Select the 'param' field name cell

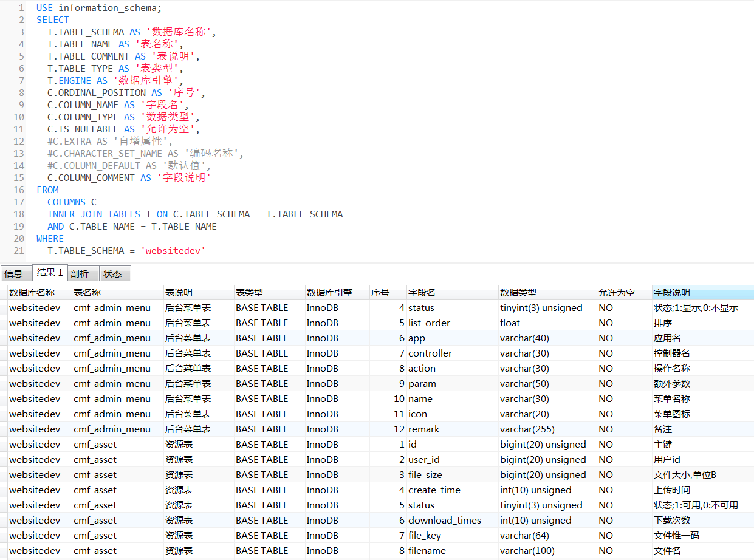(x=452, y=384)
